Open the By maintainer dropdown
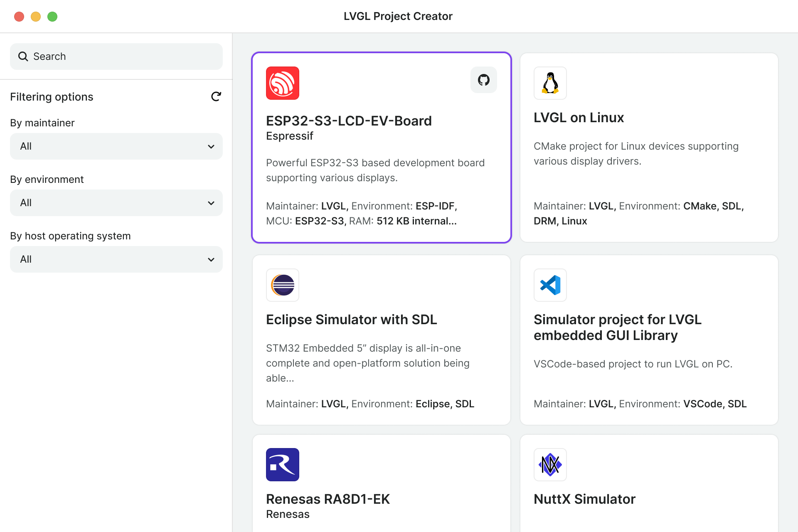 pyautogui.click(x=116, y=146)
